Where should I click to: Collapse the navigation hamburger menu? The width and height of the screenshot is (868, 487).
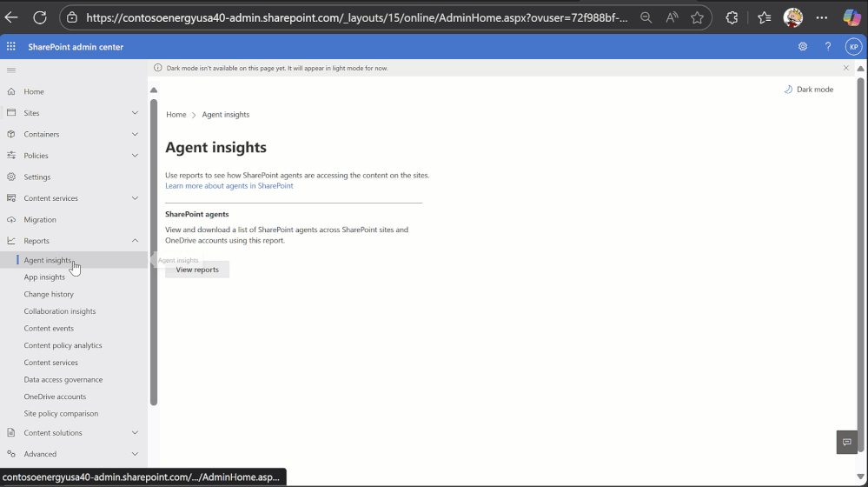[11, 70]
